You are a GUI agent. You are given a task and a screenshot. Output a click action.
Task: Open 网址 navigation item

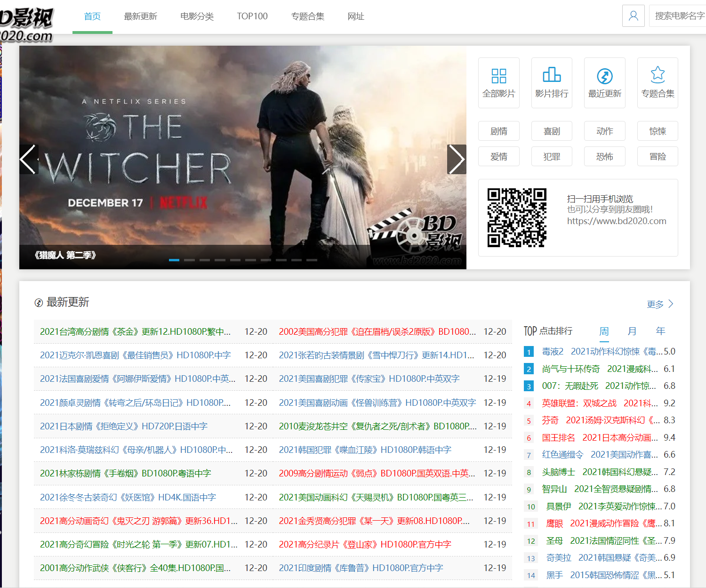(x=356, y=16)
